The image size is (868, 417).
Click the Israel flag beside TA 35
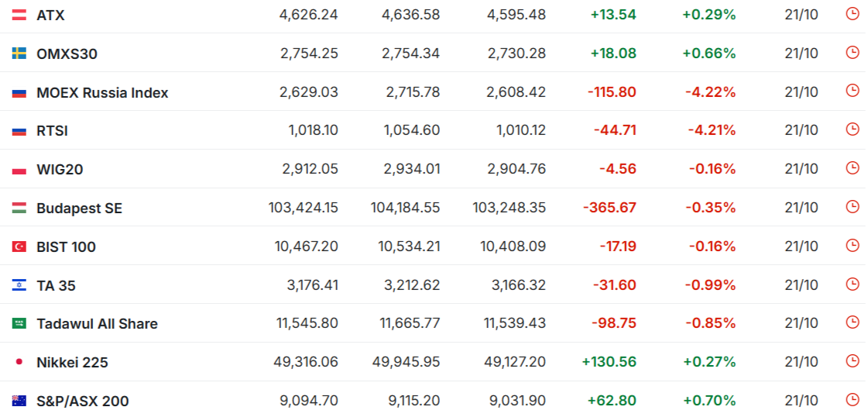(x=19, y=285)
